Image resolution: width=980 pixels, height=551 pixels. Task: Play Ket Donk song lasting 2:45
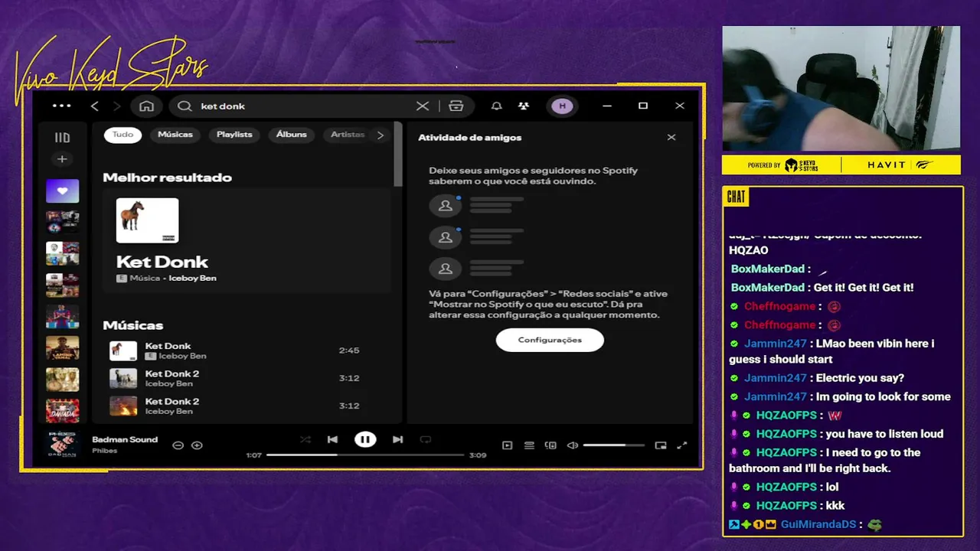247,350
